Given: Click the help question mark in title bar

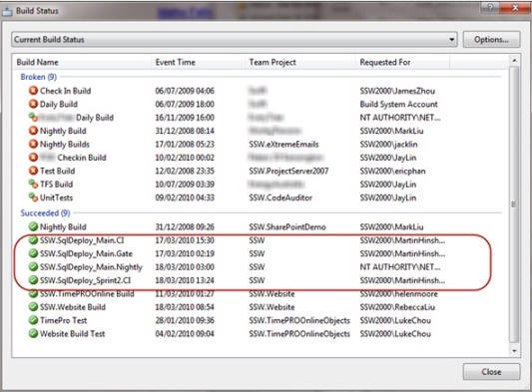Looking at the screenshot, I should (491, 7).
